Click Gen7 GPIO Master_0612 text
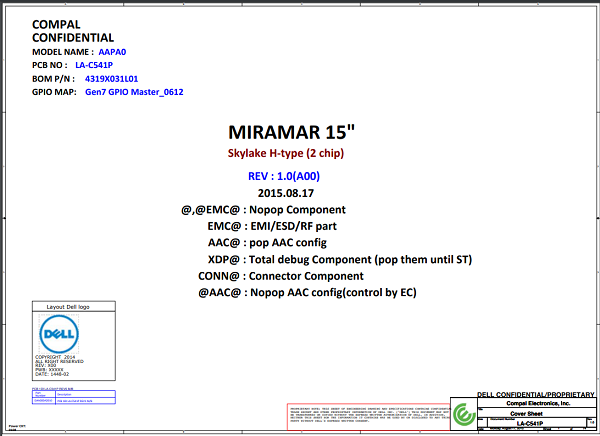 point(134,92)
